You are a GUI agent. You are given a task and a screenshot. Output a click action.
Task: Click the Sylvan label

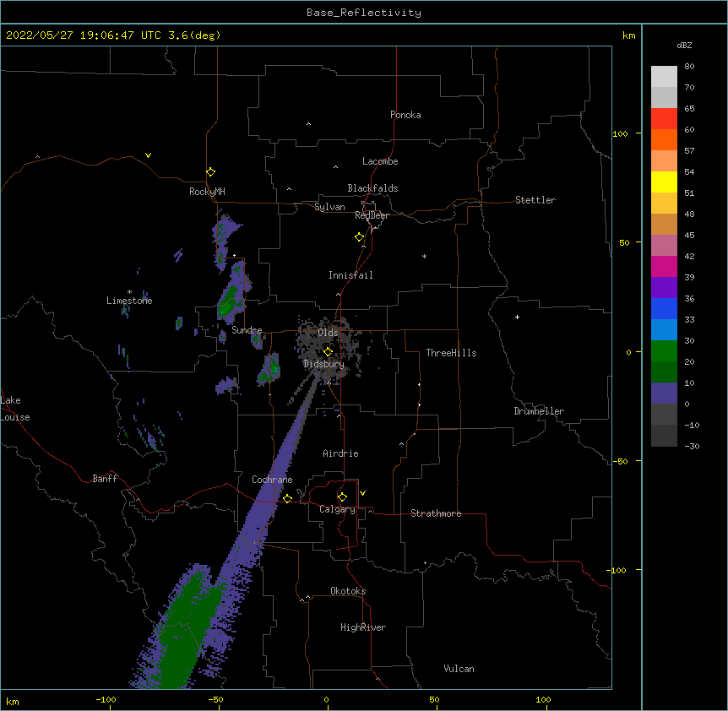point(329,207)
